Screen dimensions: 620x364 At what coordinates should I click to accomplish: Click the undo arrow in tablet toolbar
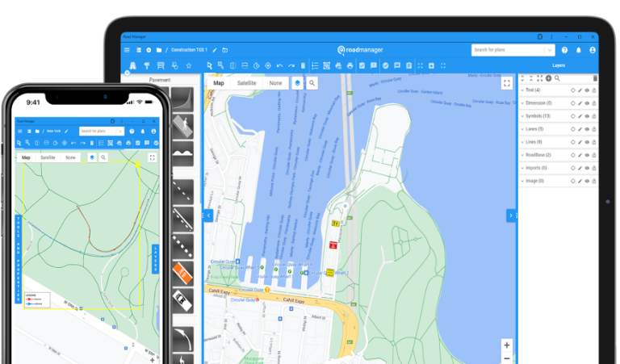(279, 65)
